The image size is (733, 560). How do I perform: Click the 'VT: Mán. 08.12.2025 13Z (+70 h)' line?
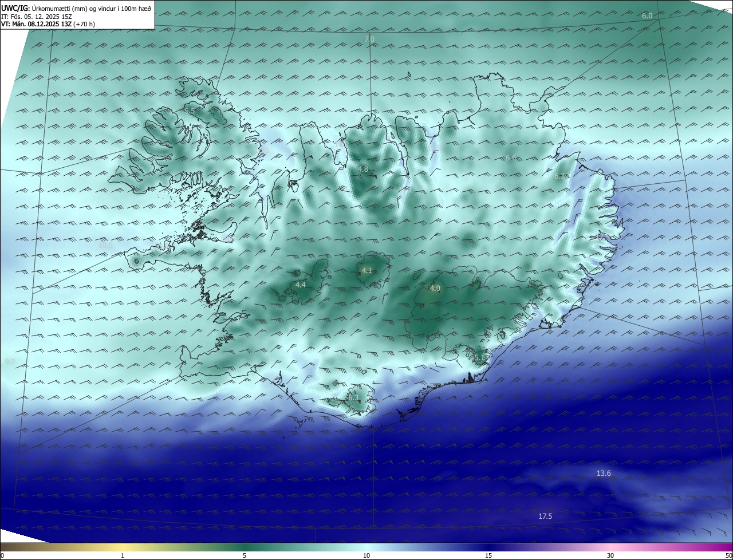pos(48,24)
